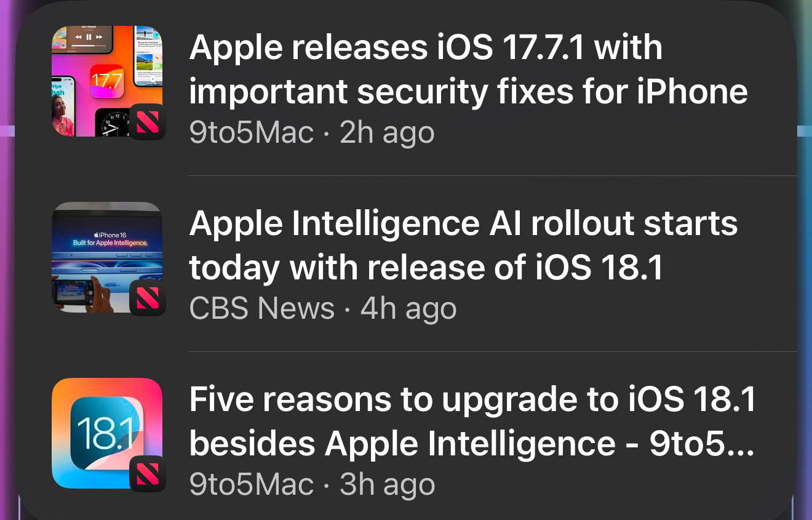Click the 17.7 icon in the first thumbnail
The width and height of the screenshot is (812, 520).
(107, 81)
